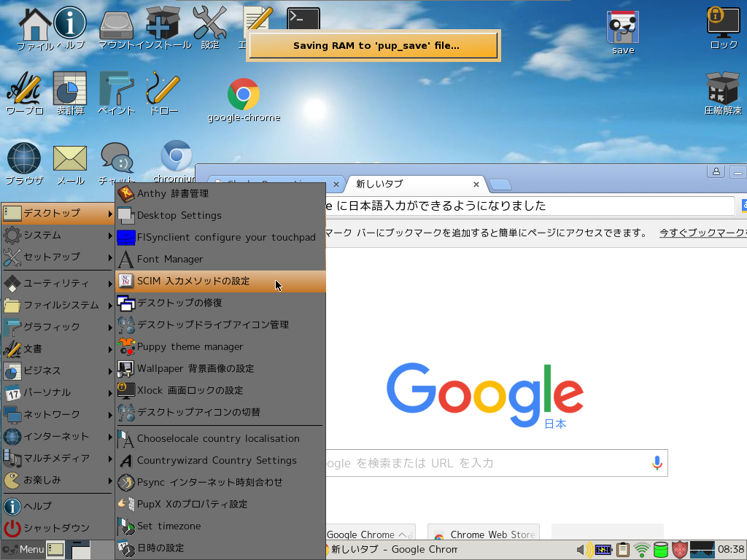Open Puppy theme manager entry
This screenshot has width=747, height=560.
coord(220,346)
